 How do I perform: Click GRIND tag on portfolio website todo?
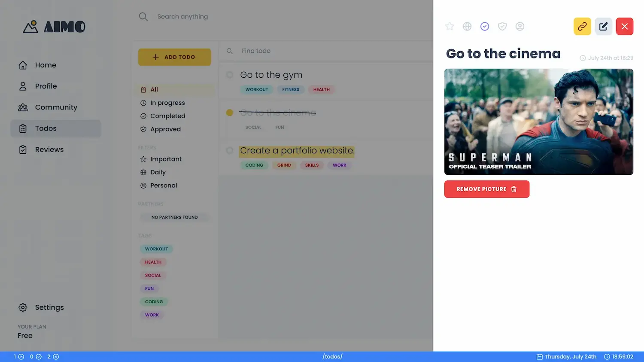pyautogui.click(x=284, y=165)
